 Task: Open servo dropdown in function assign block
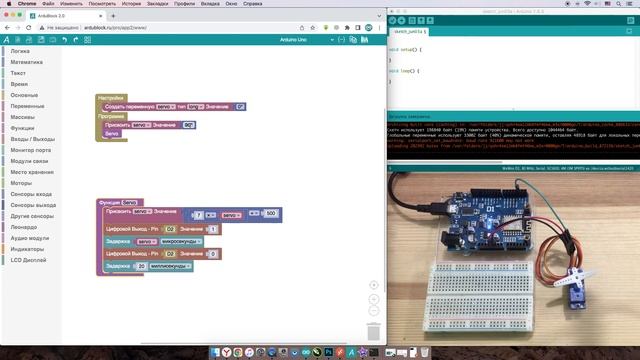(x=143, y=211)
